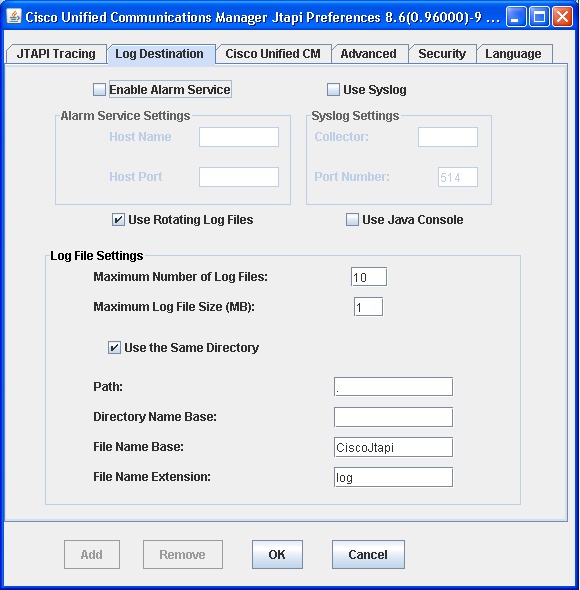Click the Host Port label
The width and height of the screenshot is (580, 590).
coord(136,177)
